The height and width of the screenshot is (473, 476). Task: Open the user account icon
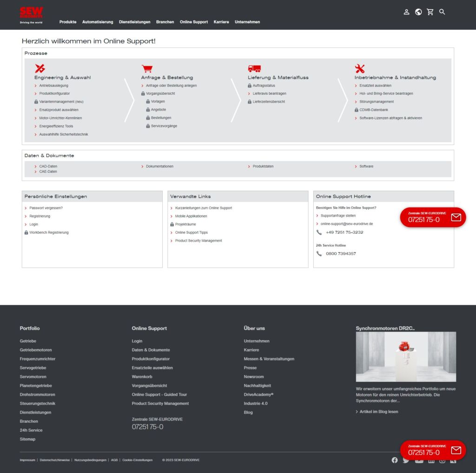(x=407, y=12)
